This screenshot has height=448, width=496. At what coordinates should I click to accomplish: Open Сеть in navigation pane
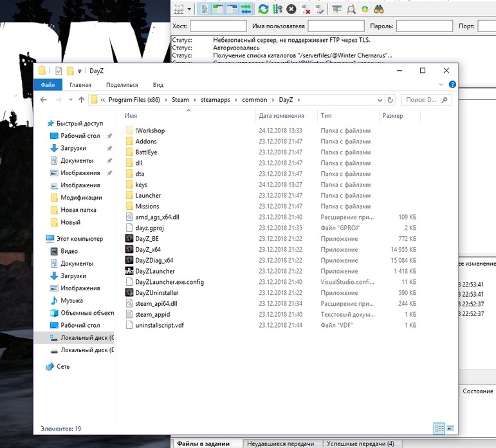63,367
